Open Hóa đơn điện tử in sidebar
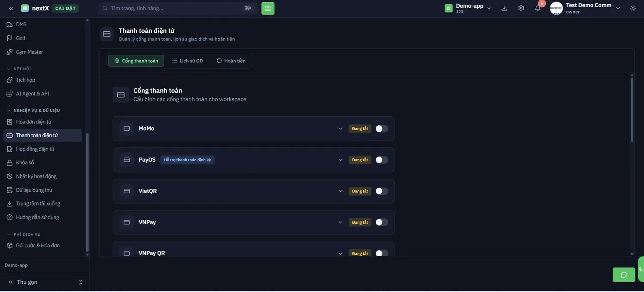The image size is (644, 292). click(x=43, y=122)
